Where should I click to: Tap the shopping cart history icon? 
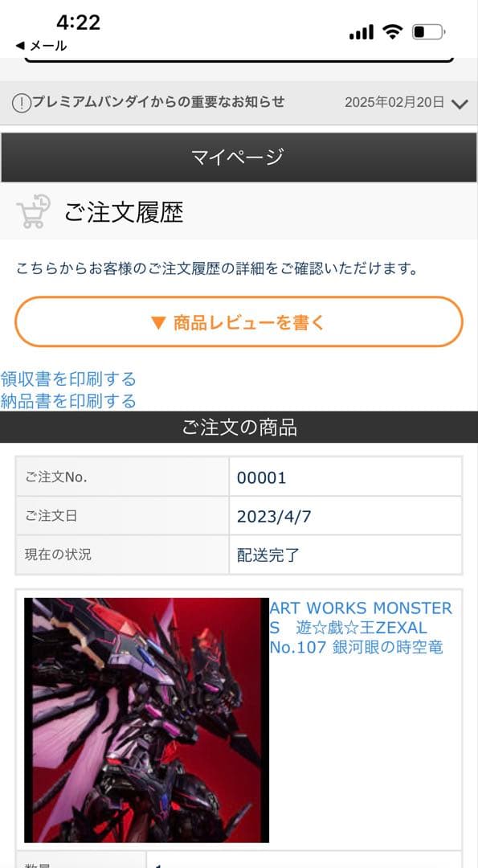click(x=34, y=211)
